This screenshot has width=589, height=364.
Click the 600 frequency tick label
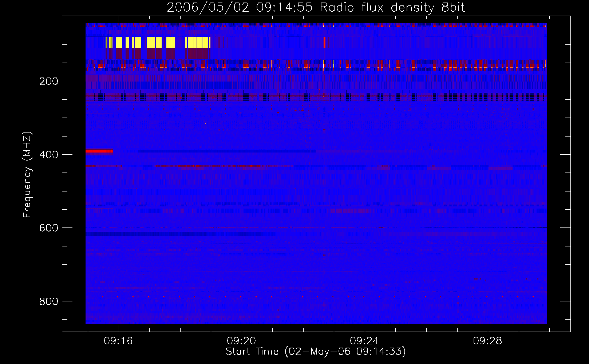coord(49,228)
